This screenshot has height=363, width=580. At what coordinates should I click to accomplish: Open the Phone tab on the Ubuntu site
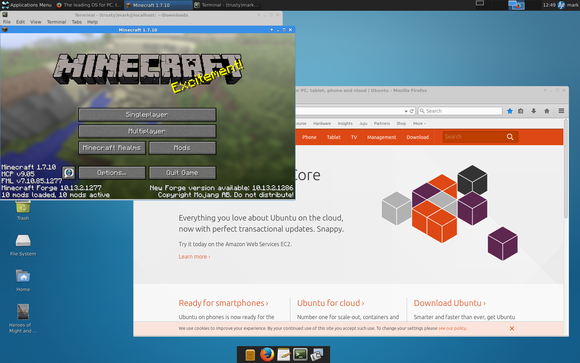[x=309, y=137]
